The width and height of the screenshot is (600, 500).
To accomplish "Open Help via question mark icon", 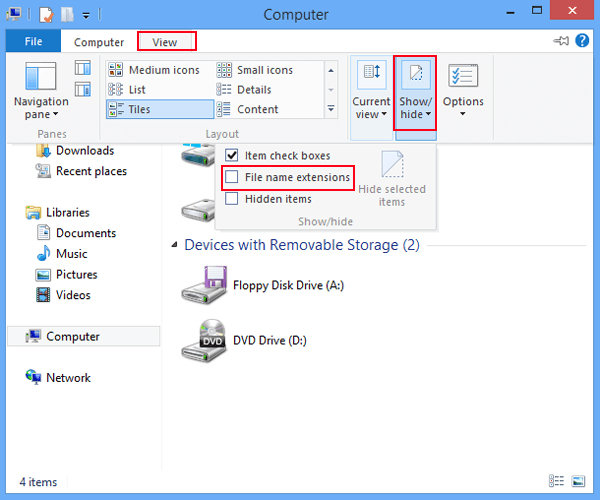I will tap(582, 41).
